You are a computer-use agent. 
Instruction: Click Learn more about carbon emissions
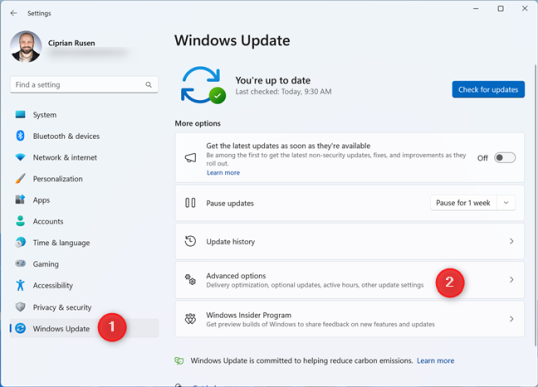click(435, 361)
